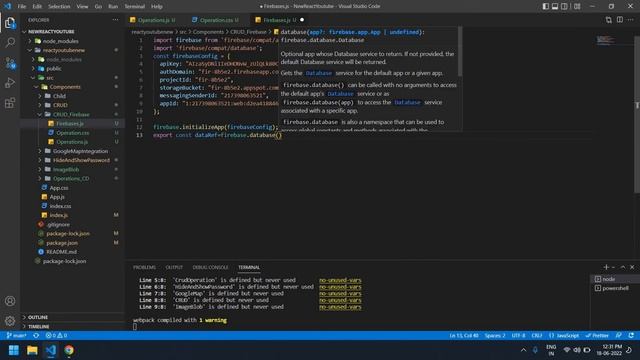The image size is (640, 360).
Task: Open the first no-unused-vars link in terminal
Action: coord(340,280)
